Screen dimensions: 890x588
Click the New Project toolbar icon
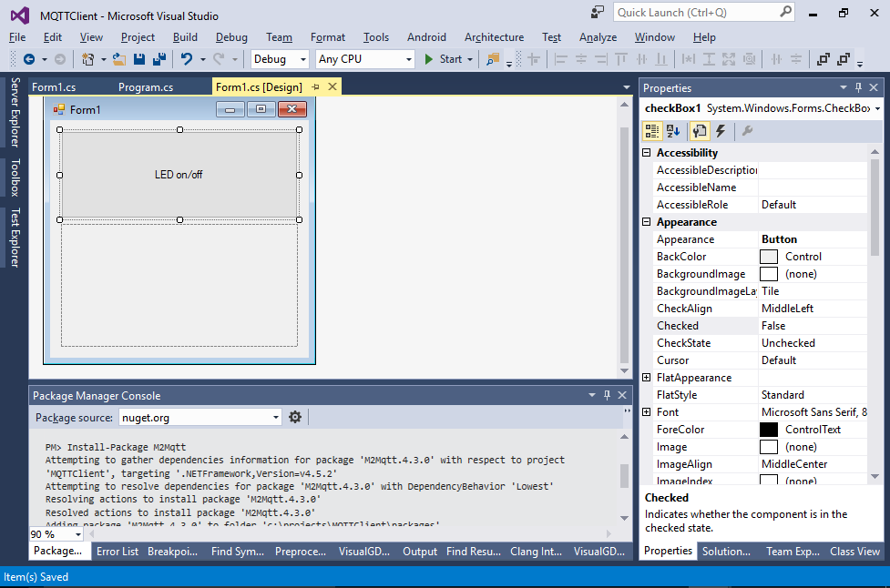(88, 59)
